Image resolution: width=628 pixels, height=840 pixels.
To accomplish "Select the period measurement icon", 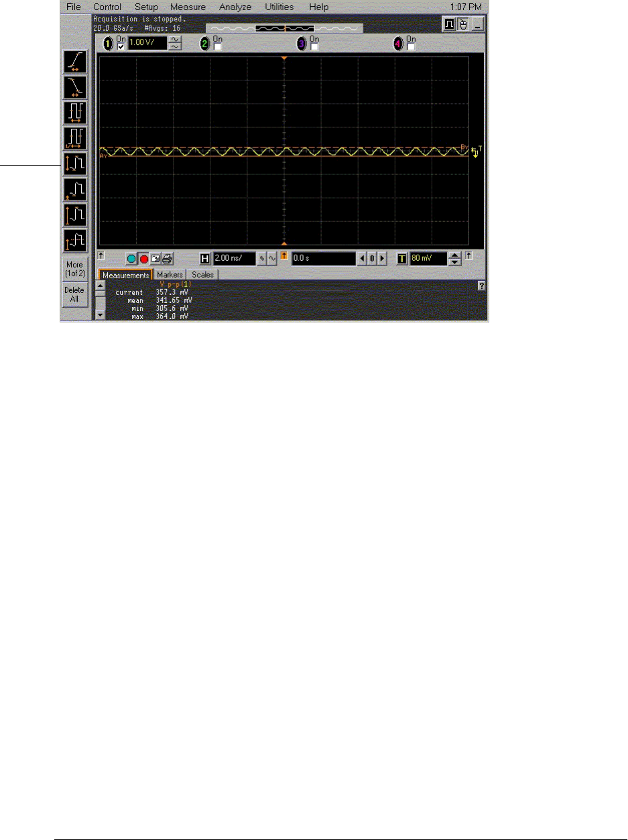I will [x=74, y=113].
